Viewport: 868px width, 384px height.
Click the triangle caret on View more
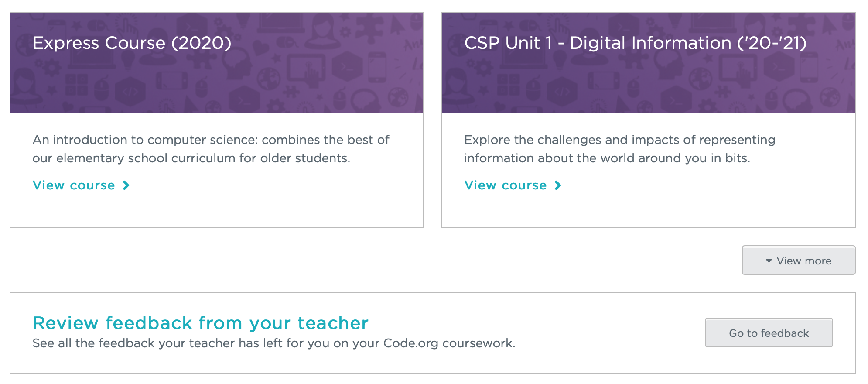point(769,261)
